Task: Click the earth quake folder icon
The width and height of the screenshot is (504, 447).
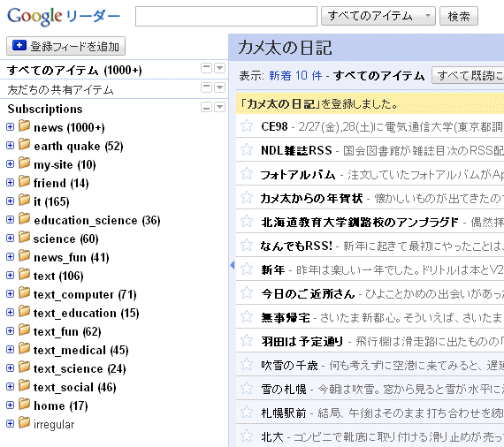Action: [24, 145]
